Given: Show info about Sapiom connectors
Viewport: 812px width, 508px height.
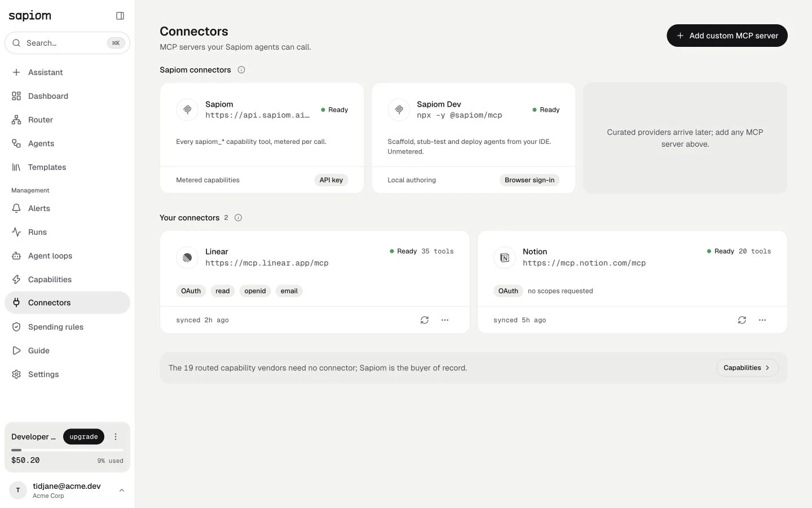Looking at the screenshot, I should [241, 70].
